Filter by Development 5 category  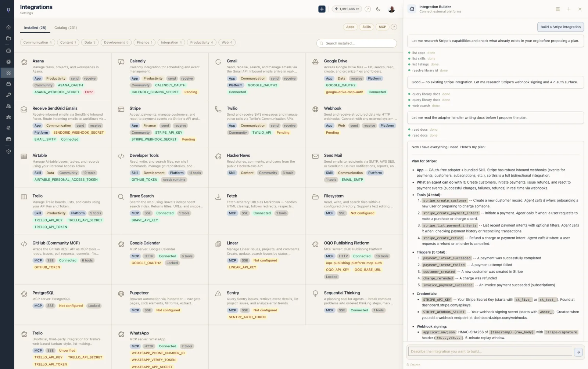coord(116,43)
